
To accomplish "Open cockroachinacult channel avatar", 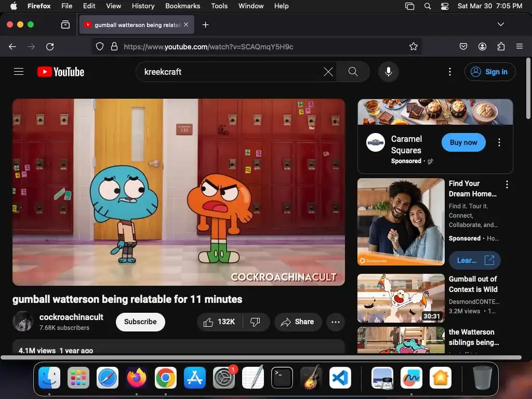I will (x=23, y=321).
